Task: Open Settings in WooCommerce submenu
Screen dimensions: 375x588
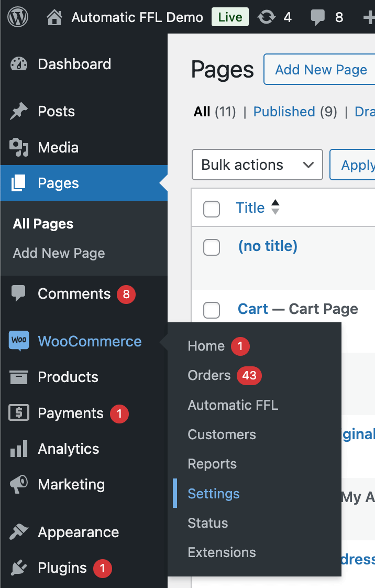Action: point(214,494)
